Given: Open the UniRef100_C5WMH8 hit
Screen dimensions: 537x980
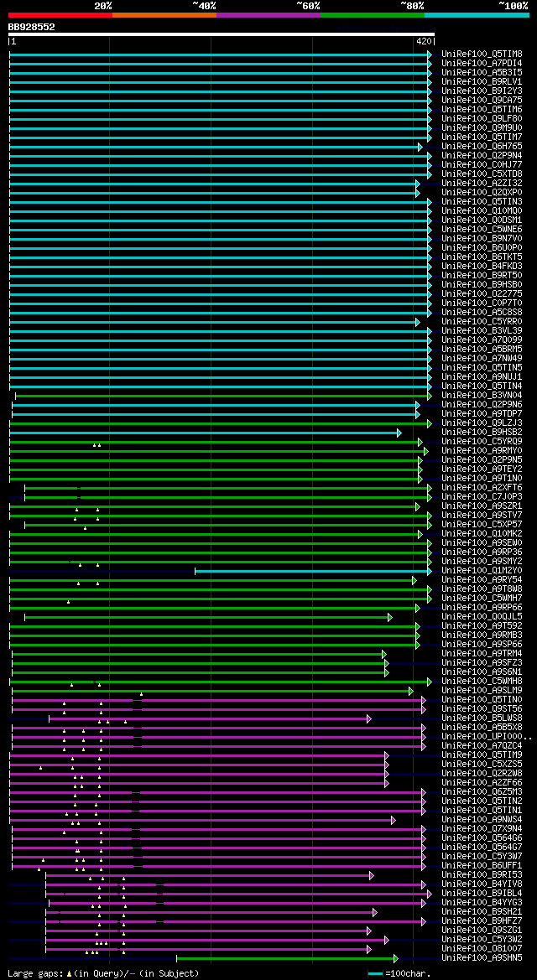Looking at the screenshot, I should click(x=482, y=682).
